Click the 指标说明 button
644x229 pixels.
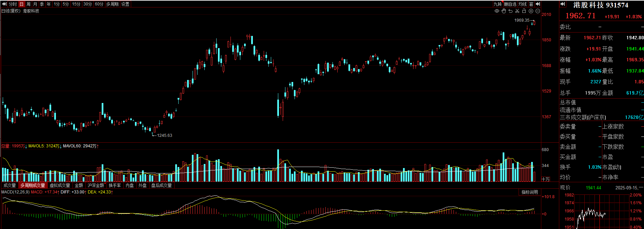click(x=529, y=192)
